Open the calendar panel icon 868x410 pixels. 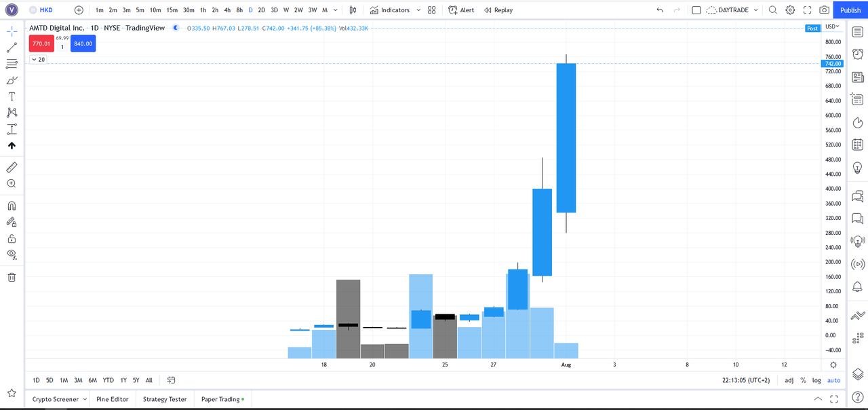tap(858, 145)
